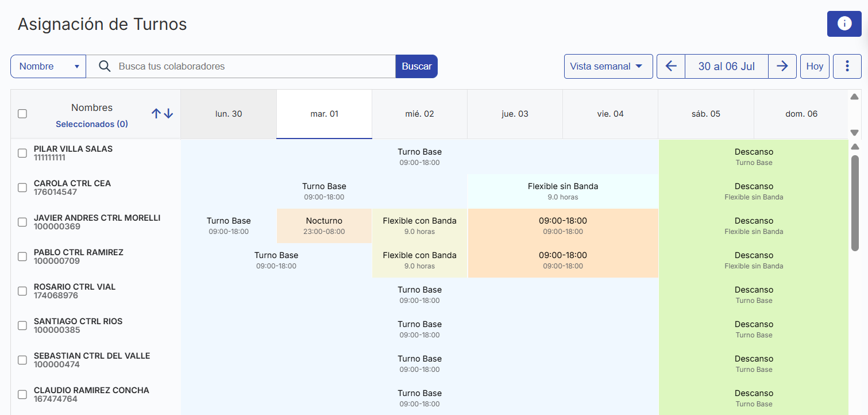
Task: Focus the Busca tus colaboradores search field
Action: click(x=253, y=66)
